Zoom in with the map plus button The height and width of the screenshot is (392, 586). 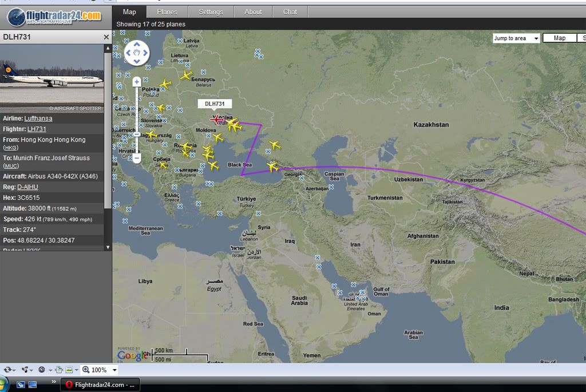pos(137,82)
